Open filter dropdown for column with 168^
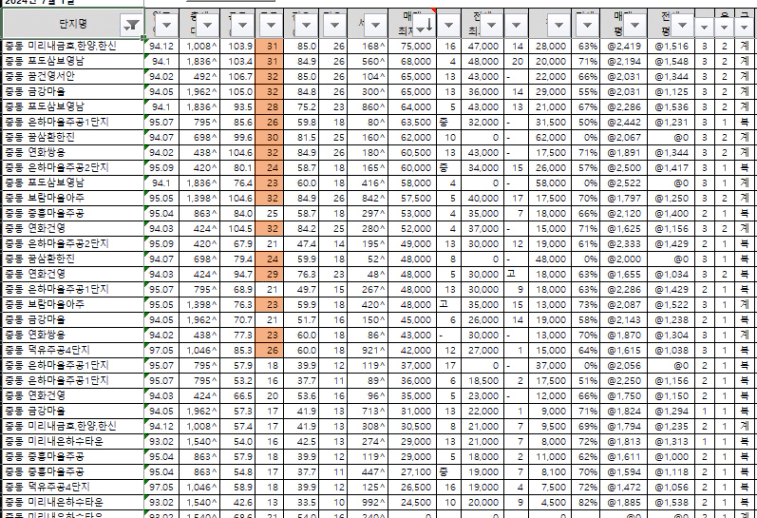This screenshot has height=518, width=757. click(375, 25)
